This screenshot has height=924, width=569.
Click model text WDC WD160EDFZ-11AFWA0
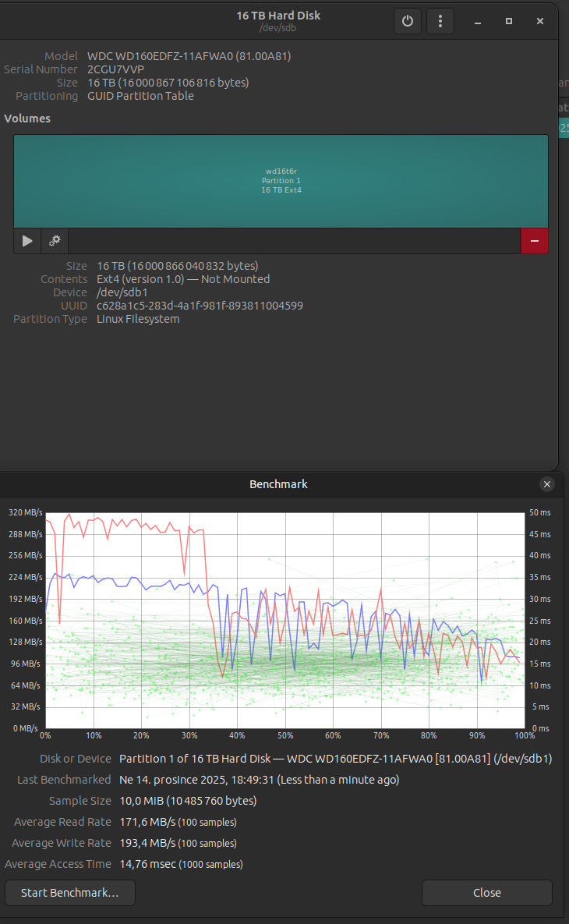(189, 56)
